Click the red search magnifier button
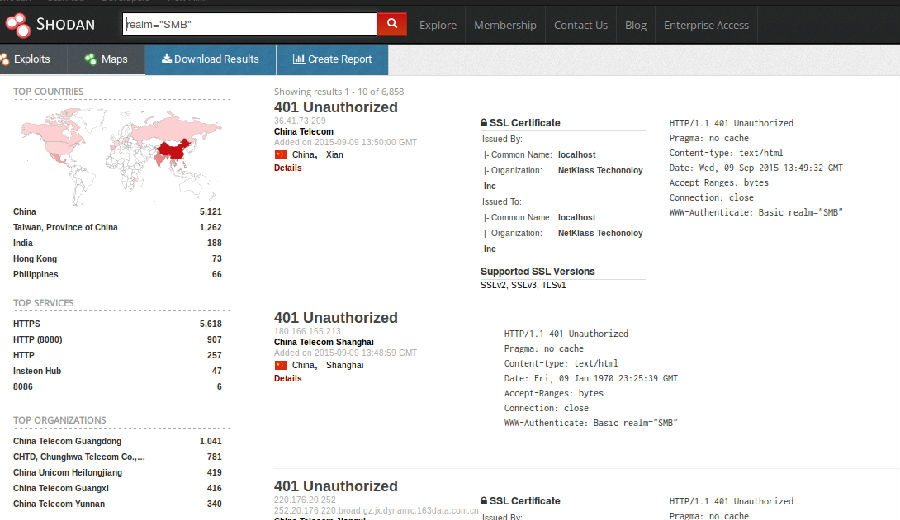Image resolution: width=900 pixels, height=520 pixels. 392,24
